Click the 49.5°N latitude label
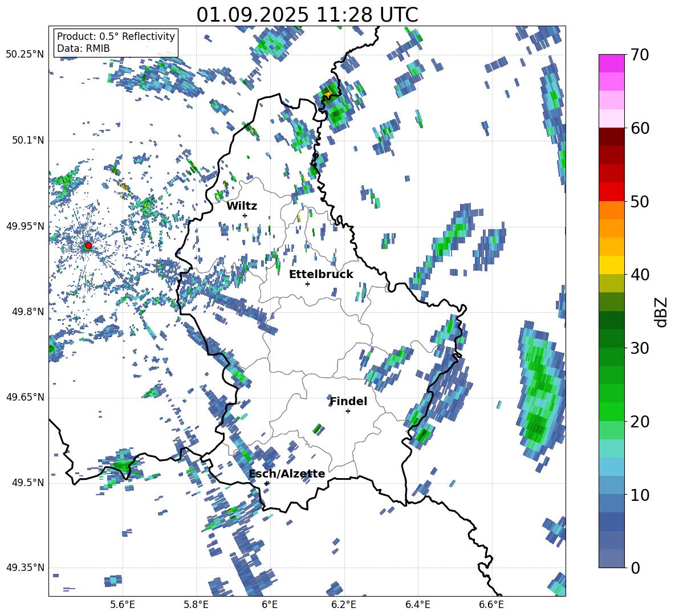This screenshot has width=675, height=616. pos(28,482)
